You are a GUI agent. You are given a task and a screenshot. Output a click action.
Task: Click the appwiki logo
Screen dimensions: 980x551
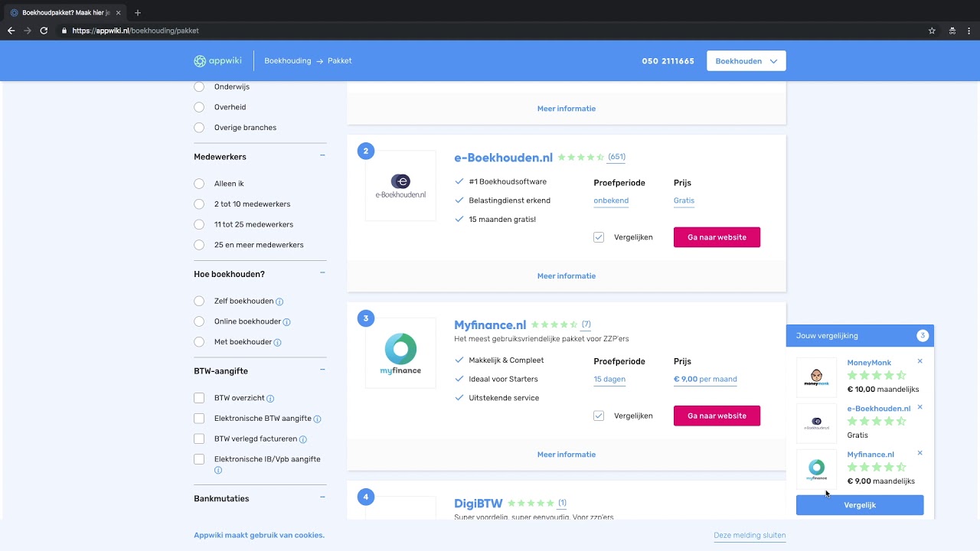[217, 61]
